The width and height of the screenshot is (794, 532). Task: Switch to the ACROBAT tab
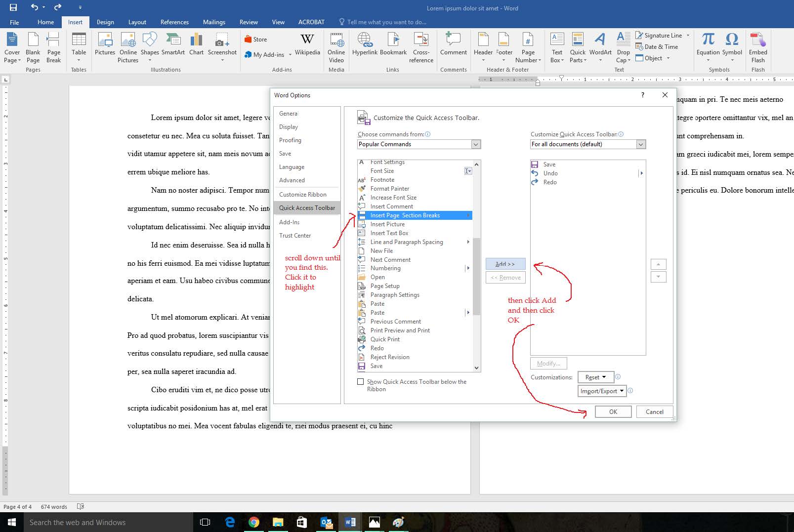point(311,22)
